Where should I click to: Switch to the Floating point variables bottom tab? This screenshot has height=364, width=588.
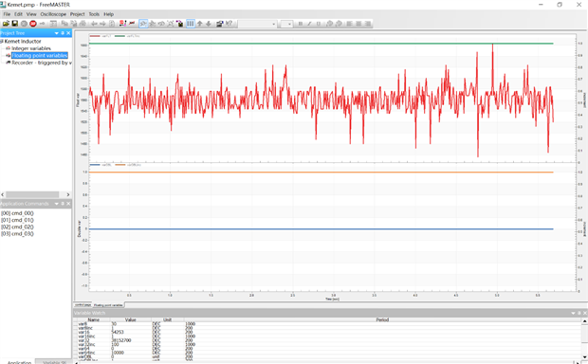pos(108,305)
